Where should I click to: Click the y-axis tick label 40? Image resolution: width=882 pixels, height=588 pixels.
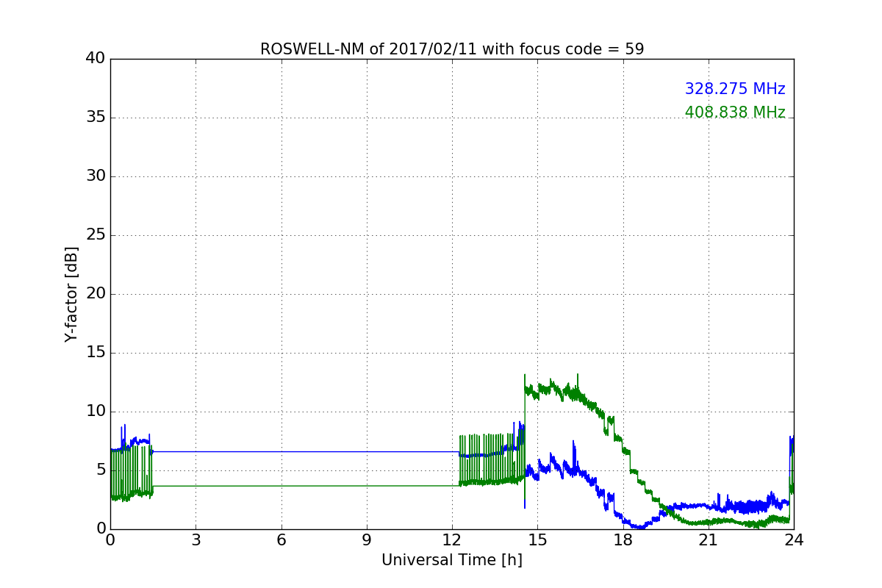tap(95, 59)
